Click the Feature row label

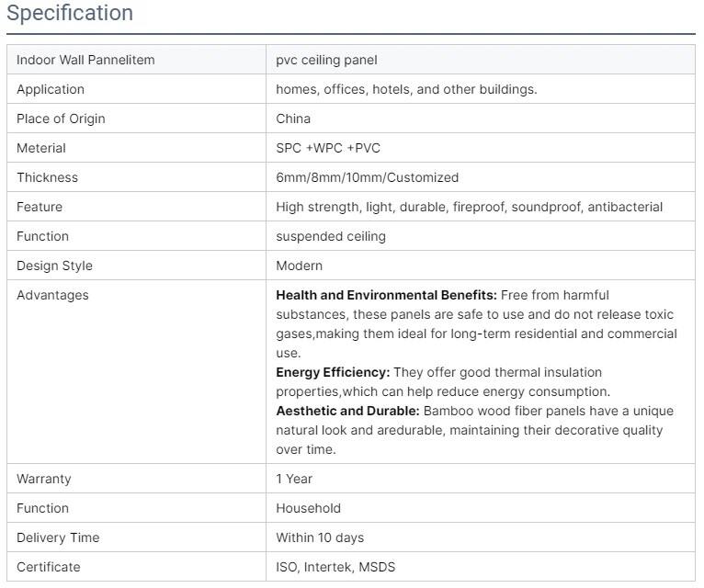[x=40, y=207]
